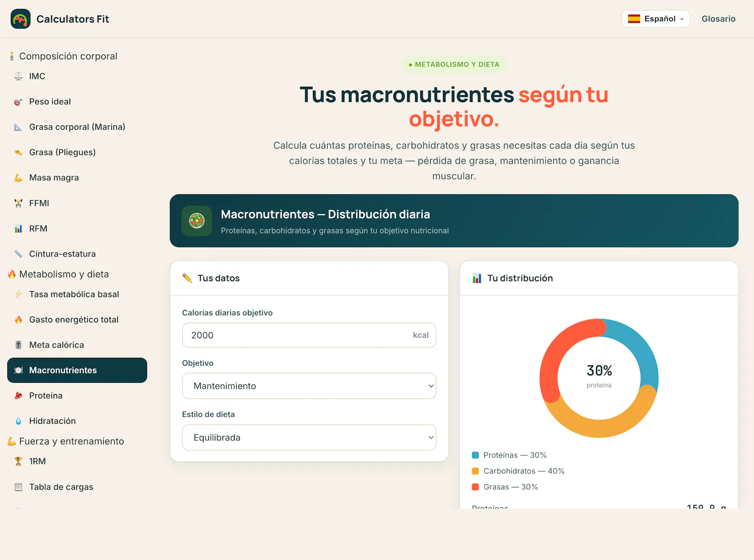The width and height of the screenshot is (754, 560).
Task: Click the Gasto energético total flame icon
Action: (x=18, y=320)
